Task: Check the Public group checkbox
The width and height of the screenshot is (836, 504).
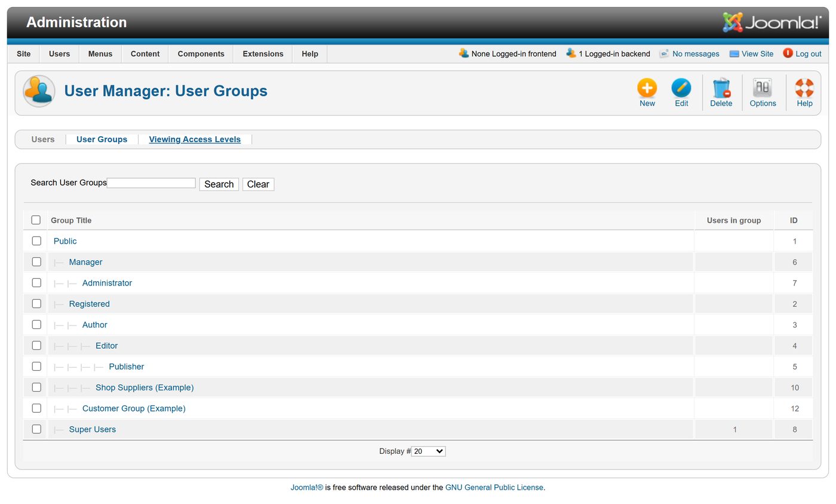Action: (36, 241)
